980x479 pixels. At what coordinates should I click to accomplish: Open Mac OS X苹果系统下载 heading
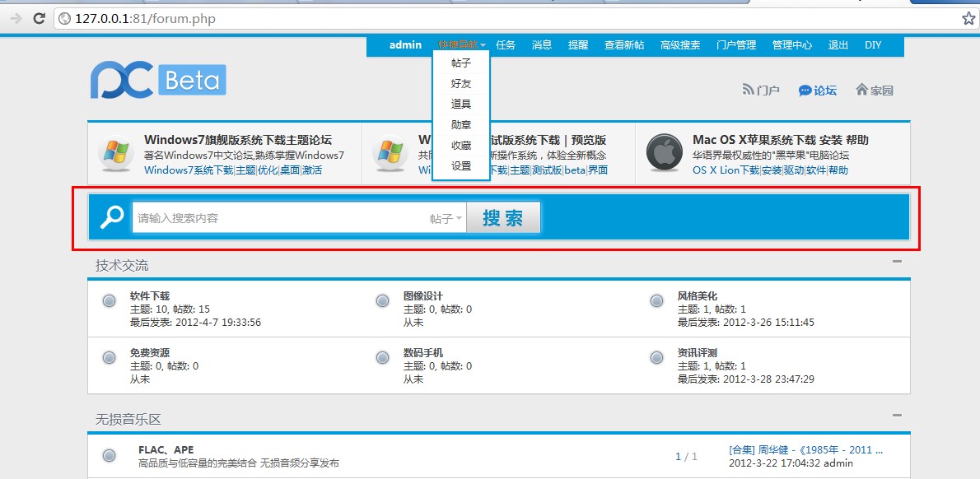click(x=781, y=140)
